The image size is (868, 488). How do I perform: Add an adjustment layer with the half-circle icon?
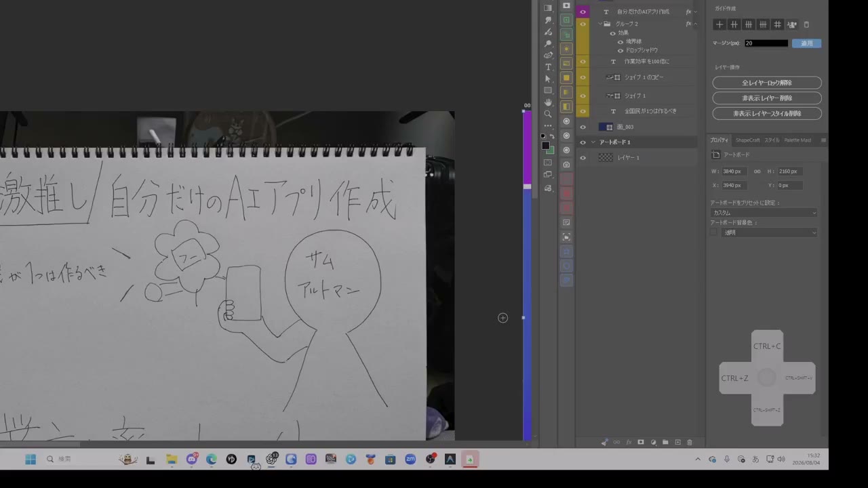pos(653,443)
